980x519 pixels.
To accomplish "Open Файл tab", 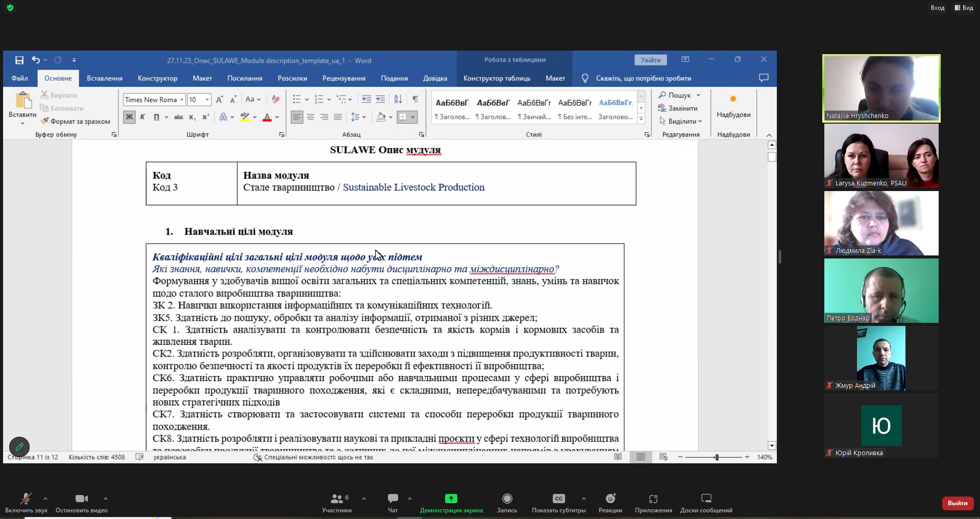I will point(20,78).
